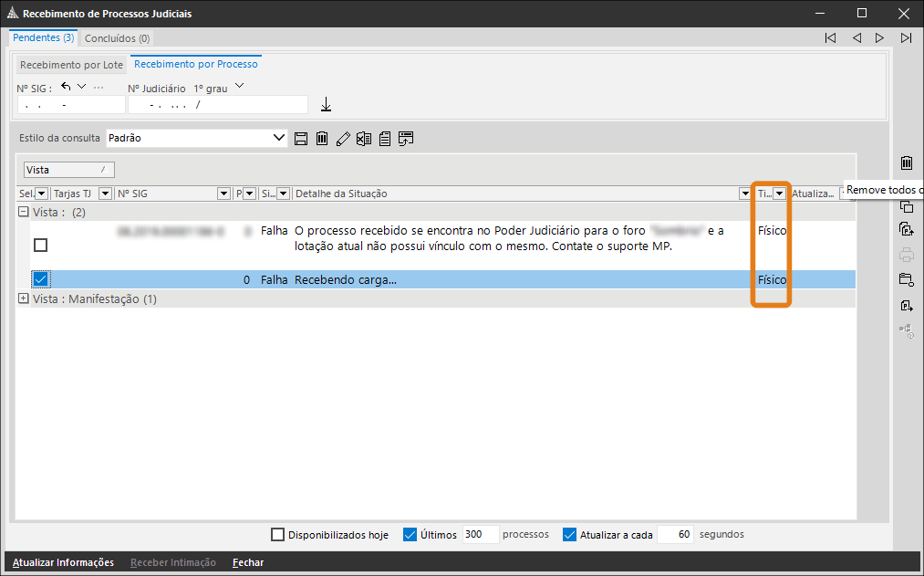
Task: Click the last icon in the query style toolbar
Action: click(405, 139)
